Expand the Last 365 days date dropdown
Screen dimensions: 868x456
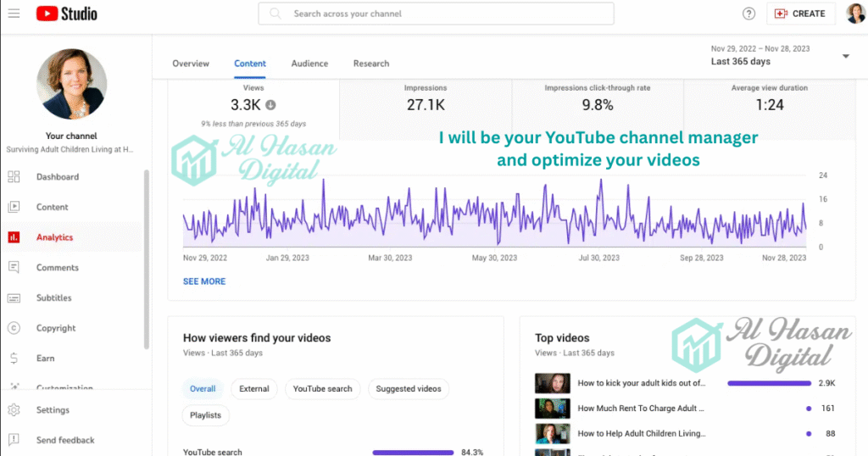[844, 56]
